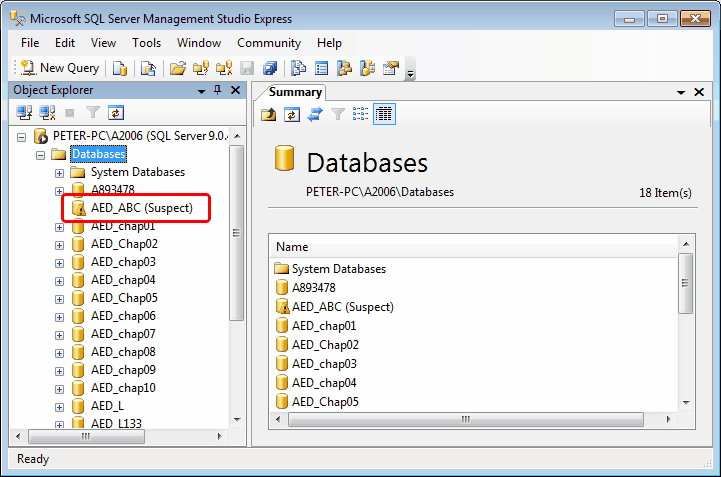Open the Help menu
This screenshot has width=721, height=477.
point(329,43)
